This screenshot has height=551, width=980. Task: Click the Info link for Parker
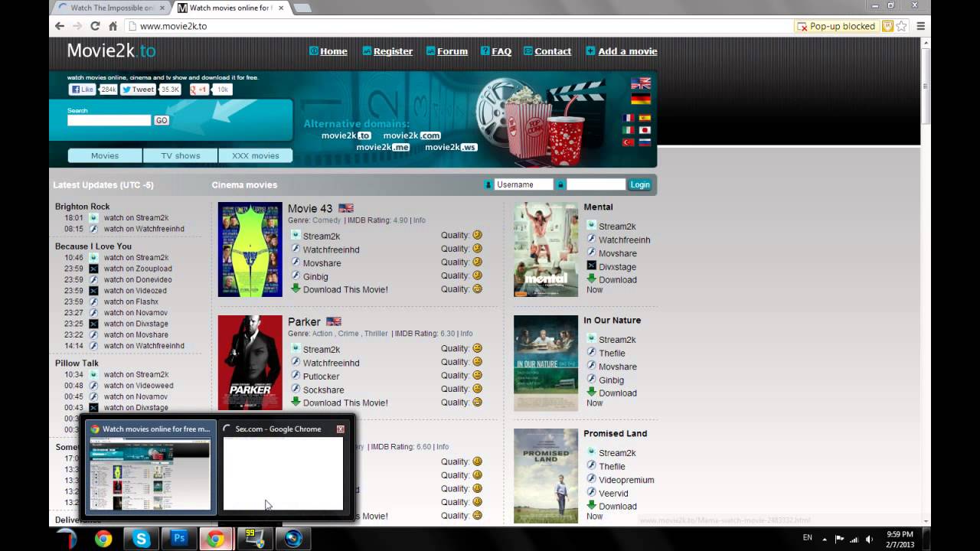(x=466, y=334)
